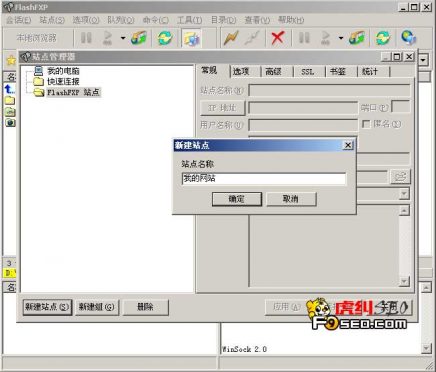Open the right transfer dropdown arrow
The width and height of the screenshot is (436, 372).
click(x=341, y=38)
